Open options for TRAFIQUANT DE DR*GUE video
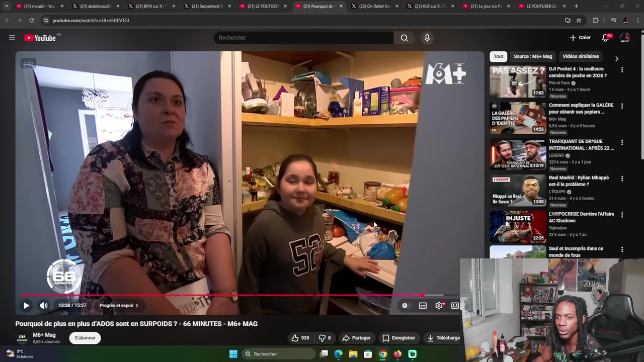Viewport: 644px width, 362px height. click(x=622, y=142)
